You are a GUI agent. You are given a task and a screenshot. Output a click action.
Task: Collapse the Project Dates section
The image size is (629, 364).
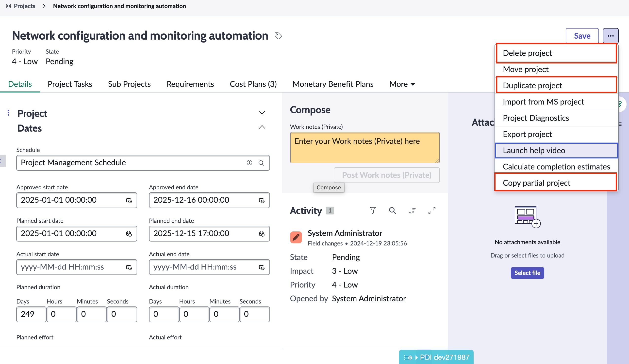(x=262, y=127)
